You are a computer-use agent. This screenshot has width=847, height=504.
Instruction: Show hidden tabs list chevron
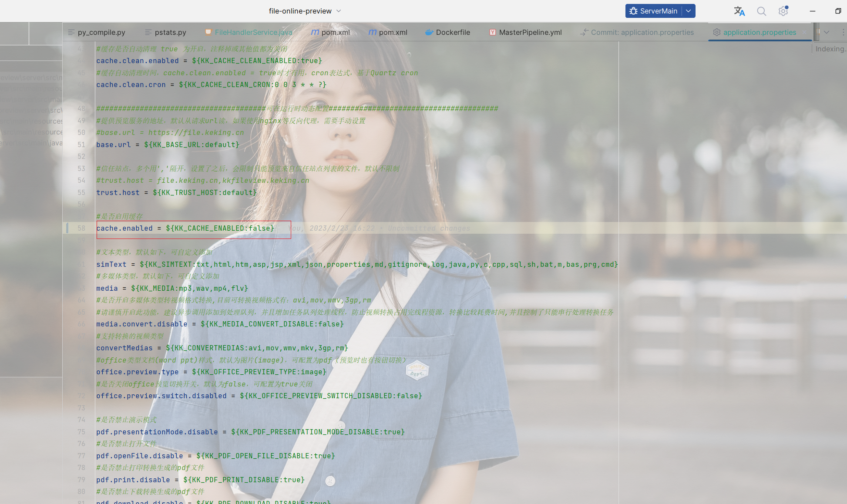827,32
